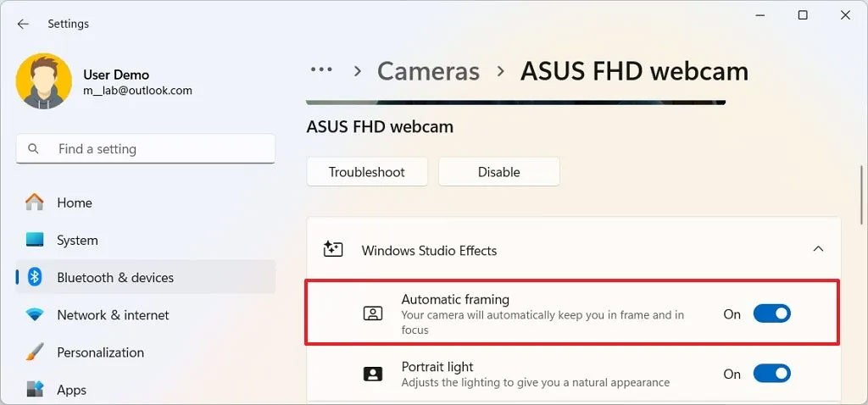
Task: Open the breadcrumb ellipsis menu
Action: coord(321,70)
